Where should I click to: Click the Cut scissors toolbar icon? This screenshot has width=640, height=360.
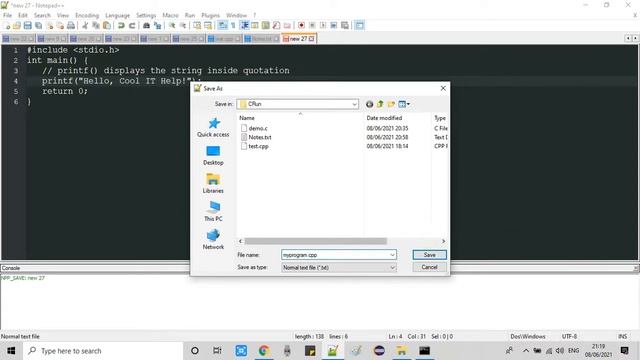pyautogui.click(x=85, y=25)
